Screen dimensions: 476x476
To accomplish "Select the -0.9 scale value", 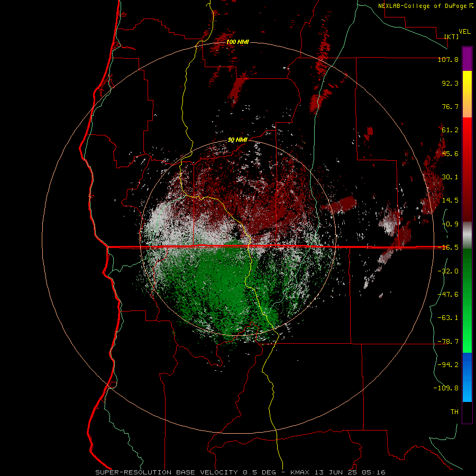I will point(450,224).
